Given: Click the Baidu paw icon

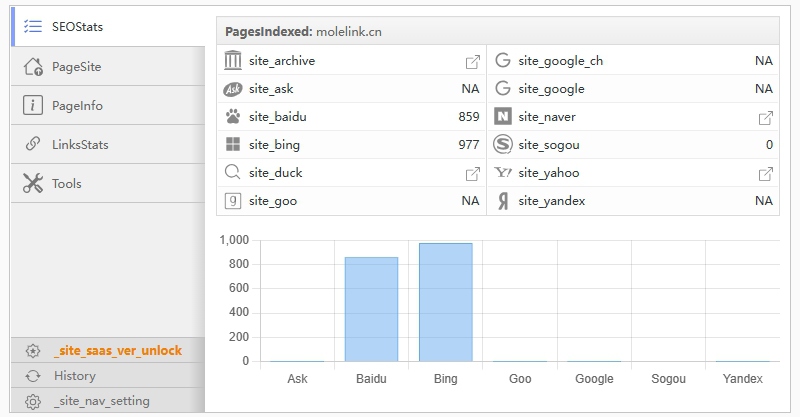Looking at the screenshot, I should point(233,117).
